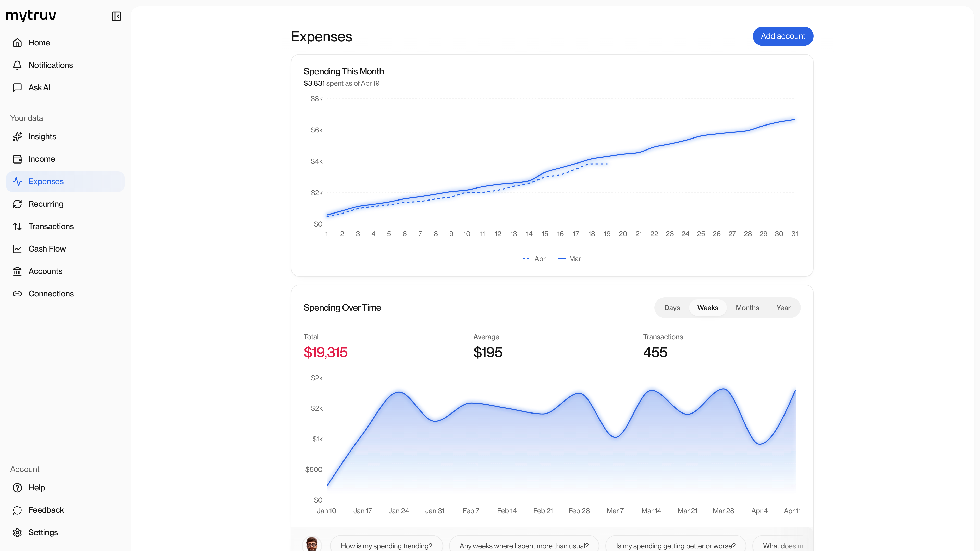
Task: Click the Income wallet icon
Action: click(17, 159)
